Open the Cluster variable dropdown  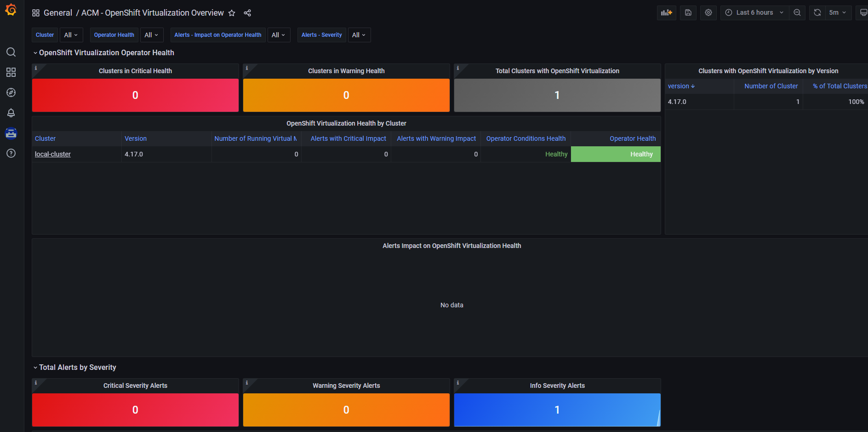tap(71, 35)
